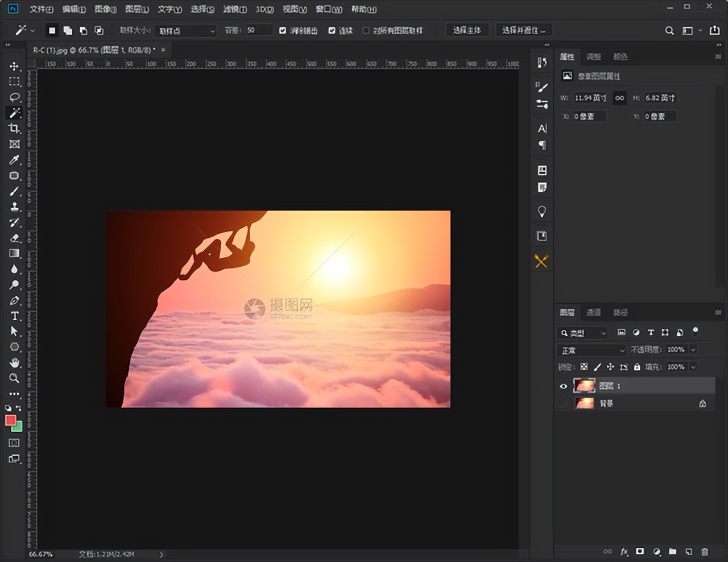Viewport: 728px width, 562px height.
Task: Open the 滤镜 menu
Action: click(234, 9)
